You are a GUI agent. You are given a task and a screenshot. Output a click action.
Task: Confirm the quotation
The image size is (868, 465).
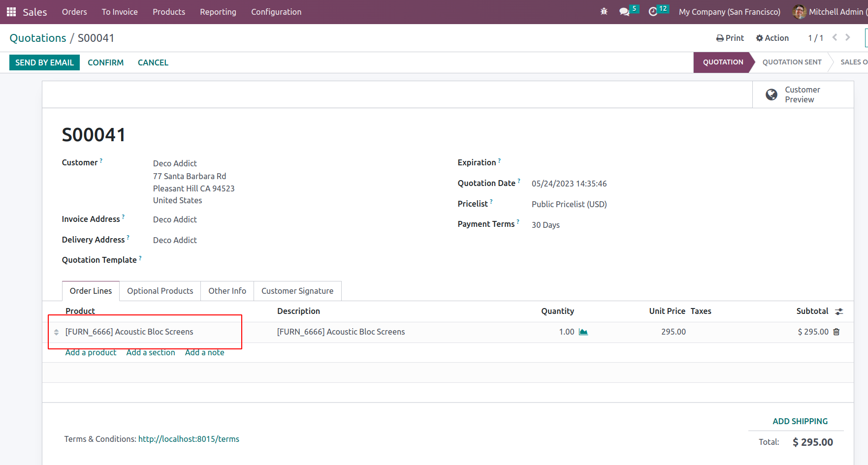[105, 62]
